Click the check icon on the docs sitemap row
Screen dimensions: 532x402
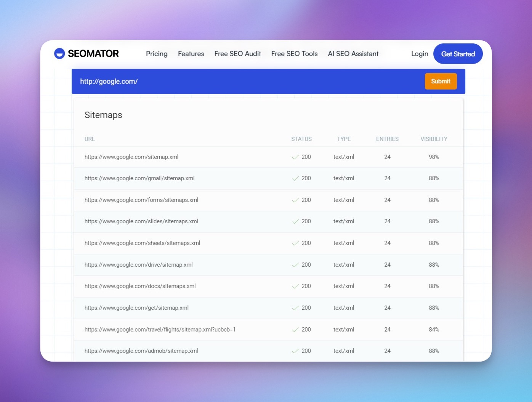click(x=295, y=286)
